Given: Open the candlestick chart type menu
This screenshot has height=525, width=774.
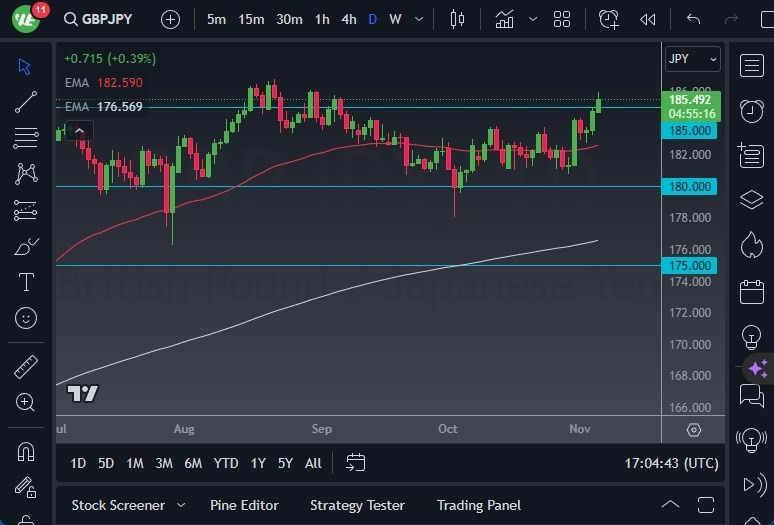Looking at the screenshot, I should click(457, 19).
